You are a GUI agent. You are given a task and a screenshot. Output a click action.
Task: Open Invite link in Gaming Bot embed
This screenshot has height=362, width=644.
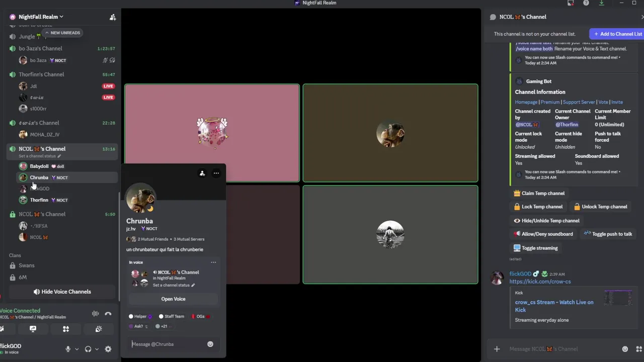click(617, 102)
